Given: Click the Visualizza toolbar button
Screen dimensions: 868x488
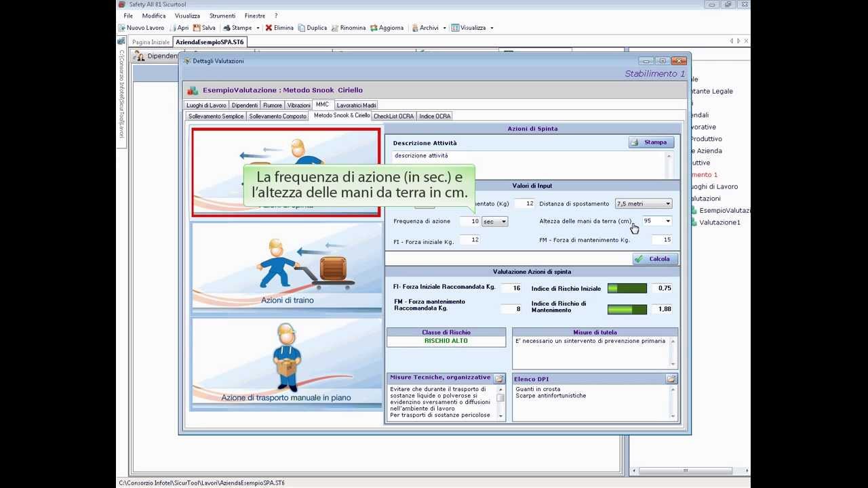Looking at the screenshot, I should click(469, 28).
